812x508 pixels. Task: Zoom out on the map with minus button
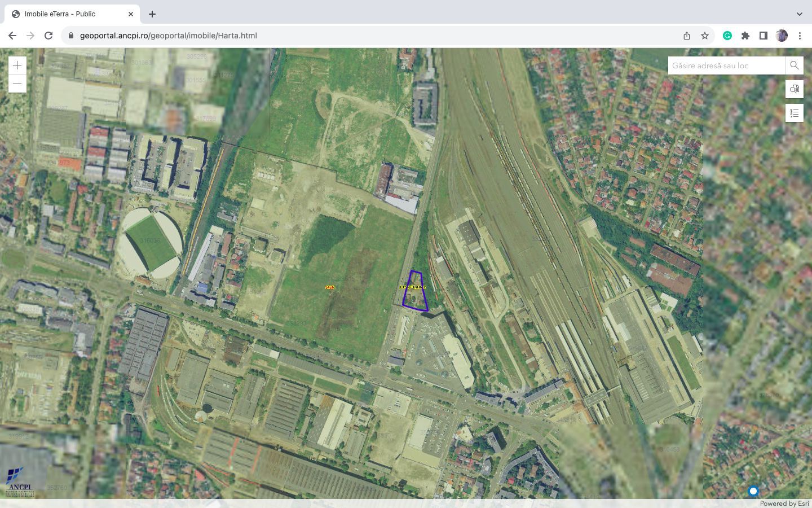tap(17, 84)
